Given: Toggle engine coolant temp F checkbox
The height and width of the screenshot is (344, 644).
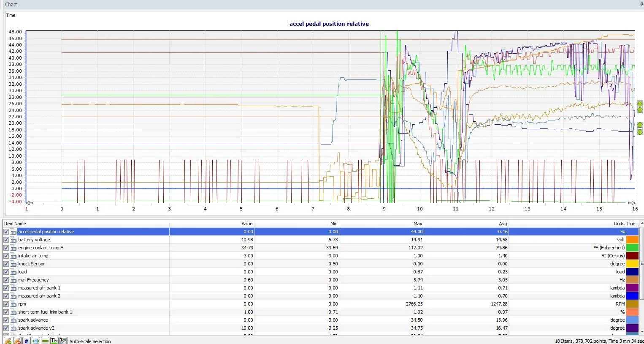Looking at the screenshot, I should click(x=6, y=248).
